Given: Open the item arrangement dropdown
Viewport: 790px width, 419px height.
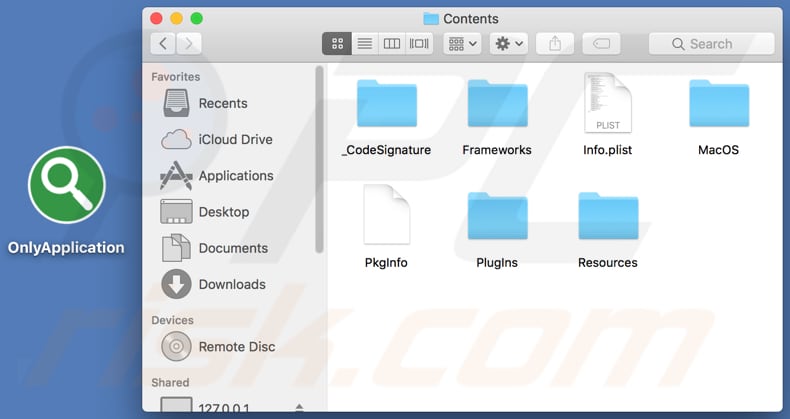Looking at the screenshot, I should pos(463,44).
